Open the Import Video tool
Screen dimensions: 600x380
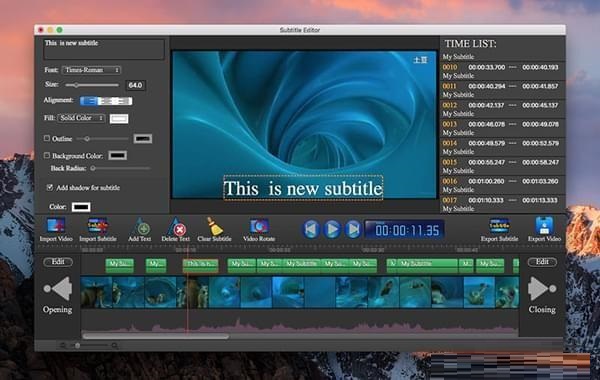coord(56,230)
